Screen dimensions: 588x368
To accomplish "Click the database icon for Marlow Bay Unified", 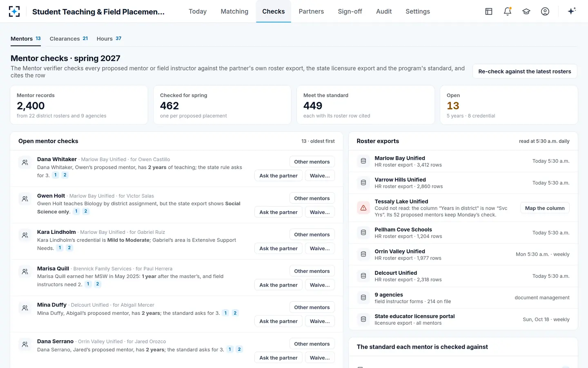I will [x=363, y=161].
